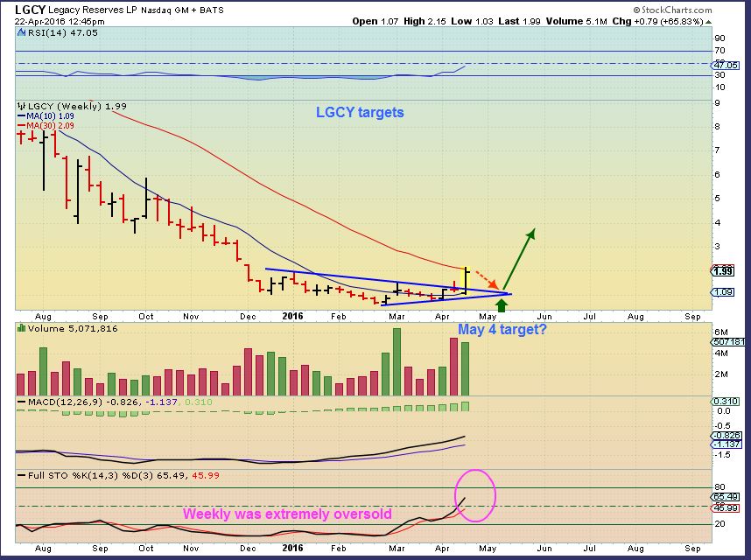751x560 pixels.
Task: Click the -1.137 MACD signal value tag
Action: click(727, 444)
